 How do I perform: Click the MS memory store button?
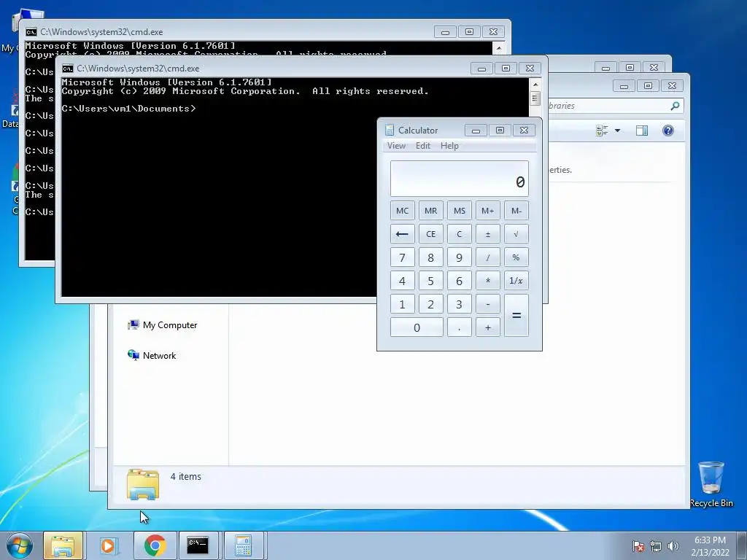pos(460,211)
